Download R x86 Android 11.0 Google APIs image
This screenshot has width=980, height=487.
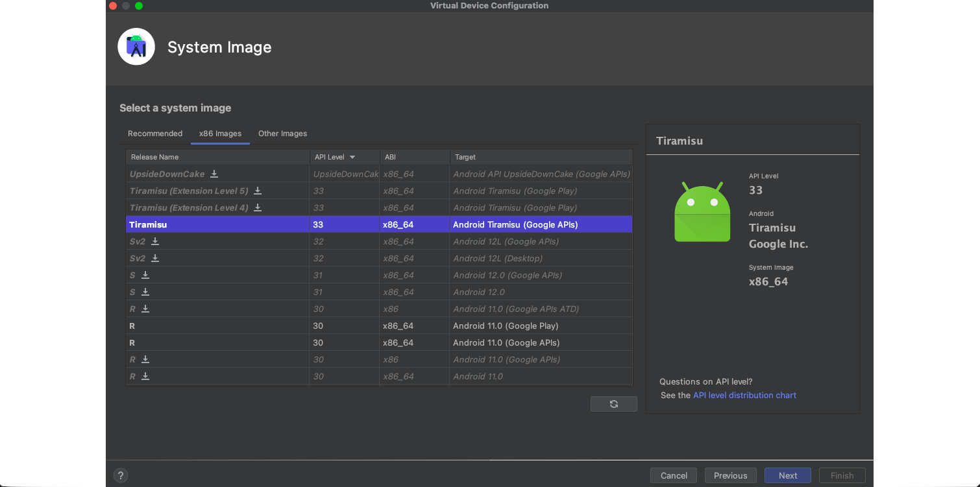(145, 359)
